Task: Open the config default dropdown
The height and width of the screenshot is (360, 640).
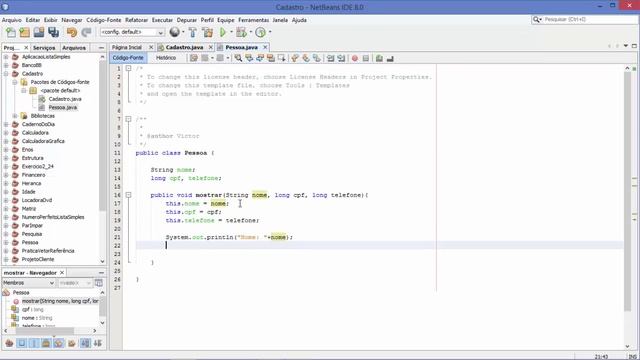Action: 132,32
